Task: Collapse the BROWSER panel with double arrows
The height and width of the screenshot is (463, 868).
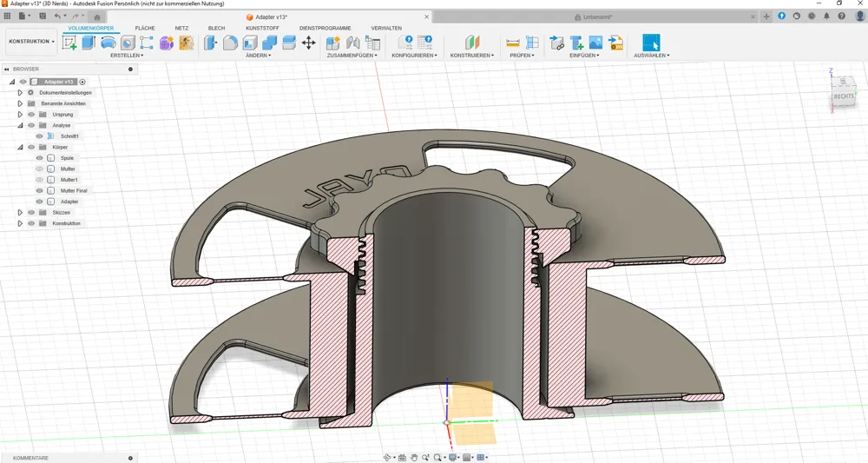Action: (x=7, y=69)
